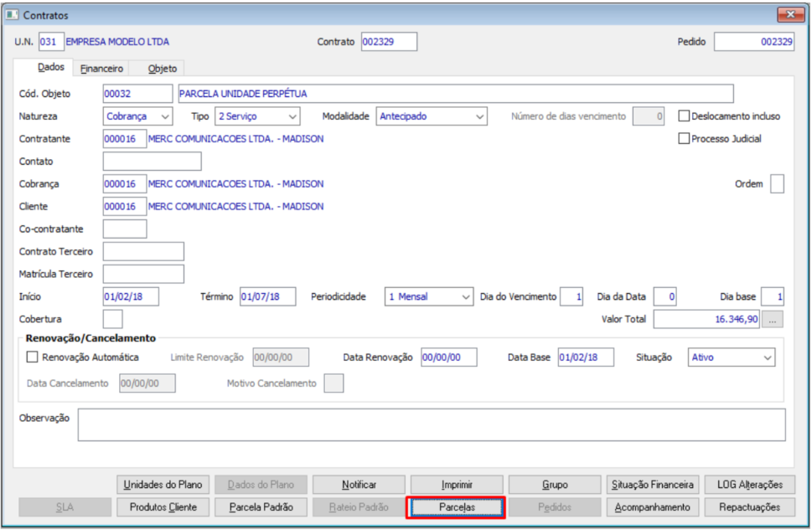The width and height of the screenshot is (812, 530).
Task: Check the Processo Judicial box
Action: [684, 139]
